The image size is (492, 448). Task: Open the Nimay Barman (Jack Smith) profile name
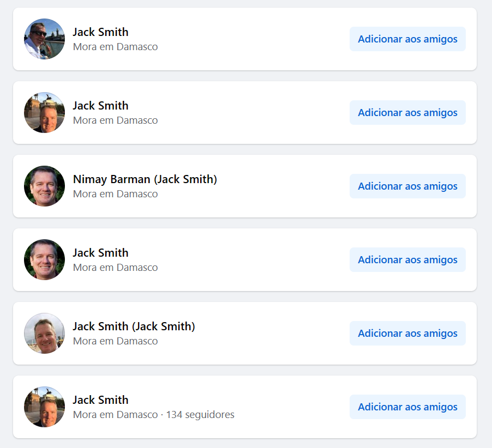tap(145, 179)
